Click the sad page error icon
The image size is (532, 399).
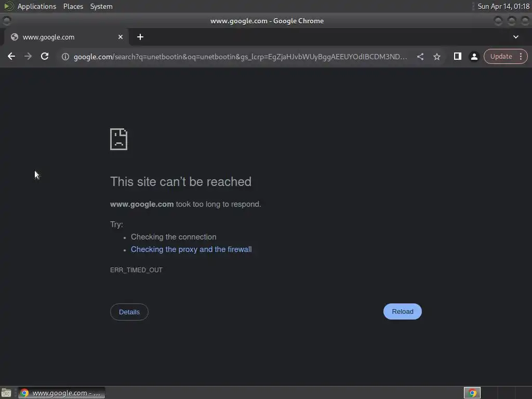119,139
